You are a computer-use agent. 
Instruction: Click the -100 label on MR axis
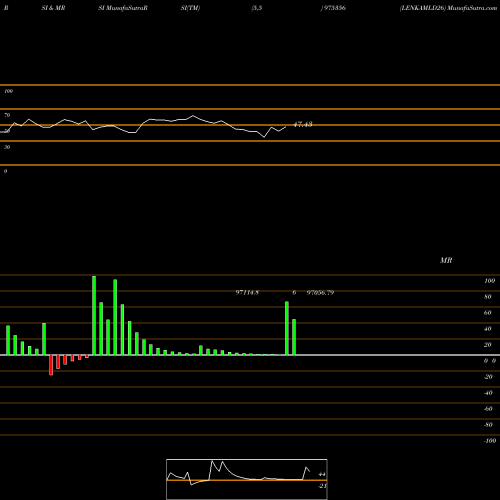coord(490,441)
